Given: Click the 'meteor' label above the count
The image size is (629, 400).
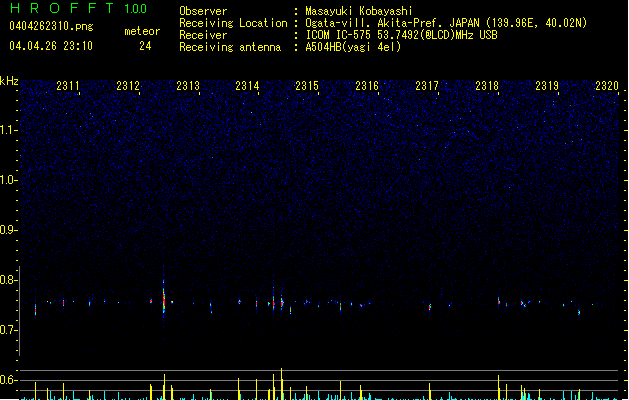Looking at the screenshot, I should [142, 31].
